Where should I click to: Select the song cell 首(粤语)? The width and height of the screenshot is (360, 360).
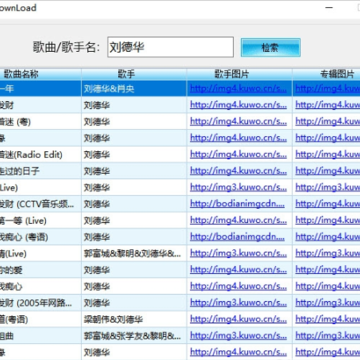point(40,320)
